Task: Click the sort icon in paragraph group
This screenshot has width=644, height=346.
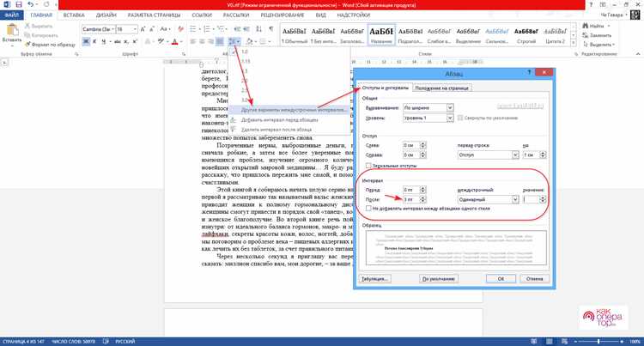Action: click(258, 29)
